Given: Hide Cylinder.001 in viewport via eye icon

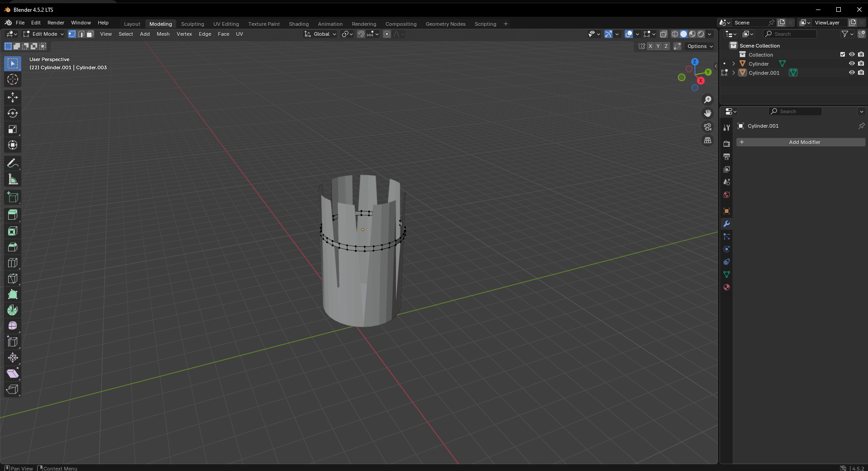Looking at the screenshot, I should point(852,72).
